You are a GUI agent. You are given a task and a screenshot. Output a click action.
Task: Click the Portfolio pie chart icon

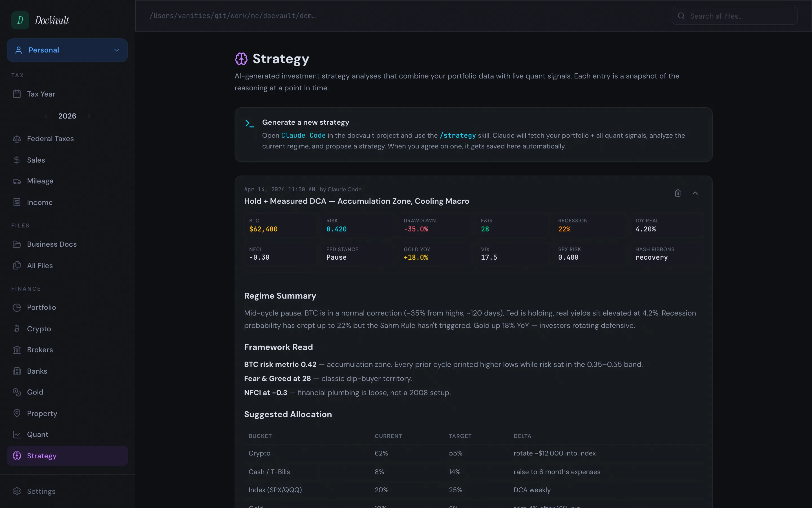17,307
